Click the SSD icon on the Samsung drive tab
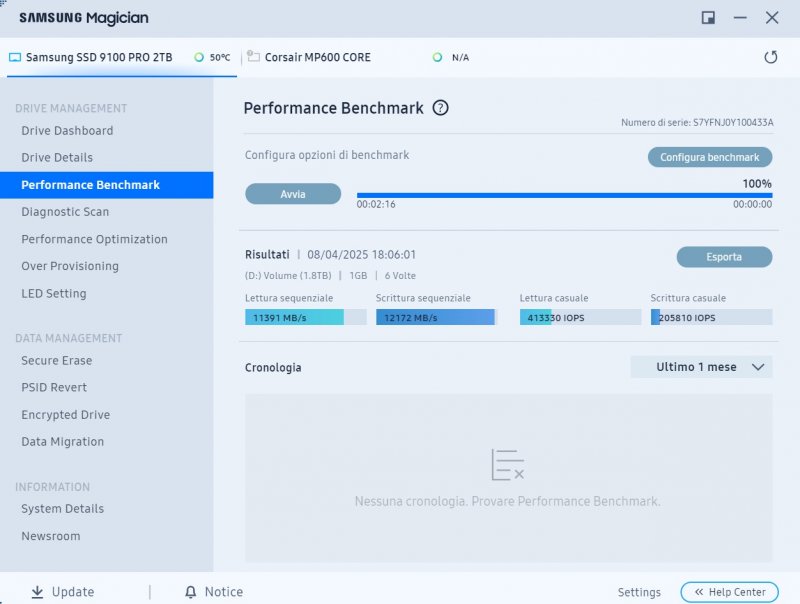 pyautogui.click(x=15, y=57)
